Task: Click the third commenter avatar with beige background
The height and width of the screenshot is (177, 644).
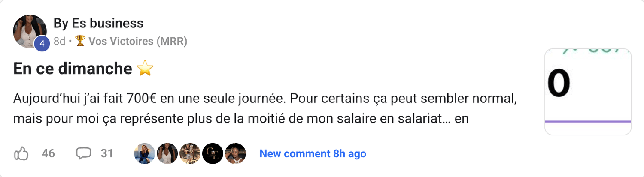Action: pyautogui.click(x=190, y=153)
